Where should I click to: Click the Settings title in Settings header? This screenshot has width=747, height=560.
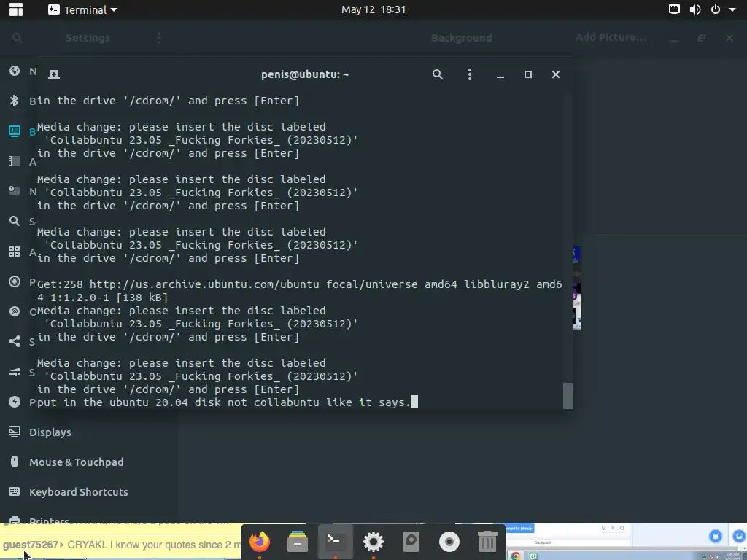(88, 38)
